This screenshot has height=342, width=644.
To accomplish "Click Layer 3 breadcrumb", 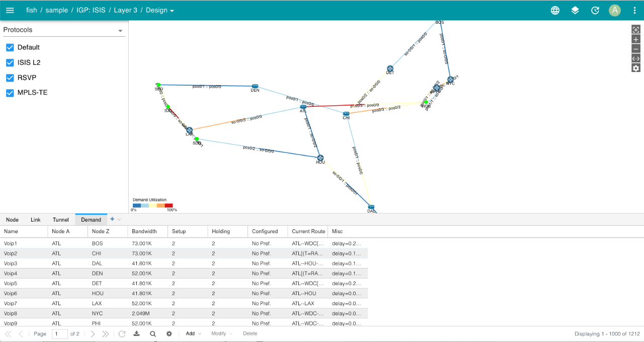I will pos(126,10).
